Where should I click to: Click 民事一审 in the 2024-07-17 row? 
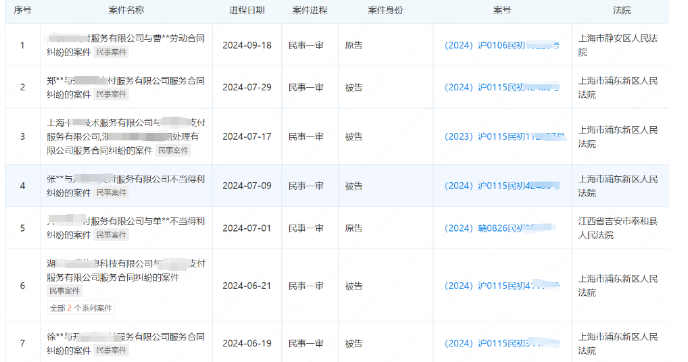306,136
